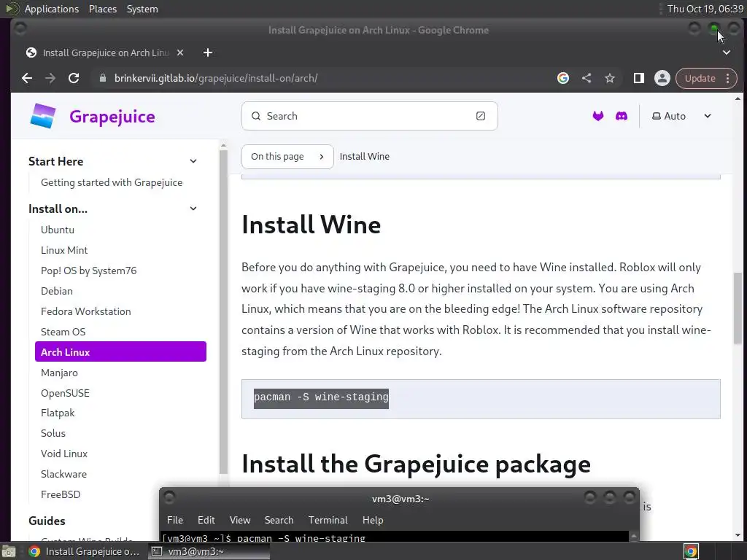747x560 pixels.
Task: Open tab search chevron in Chrome
Action: (x=726, y=52)
